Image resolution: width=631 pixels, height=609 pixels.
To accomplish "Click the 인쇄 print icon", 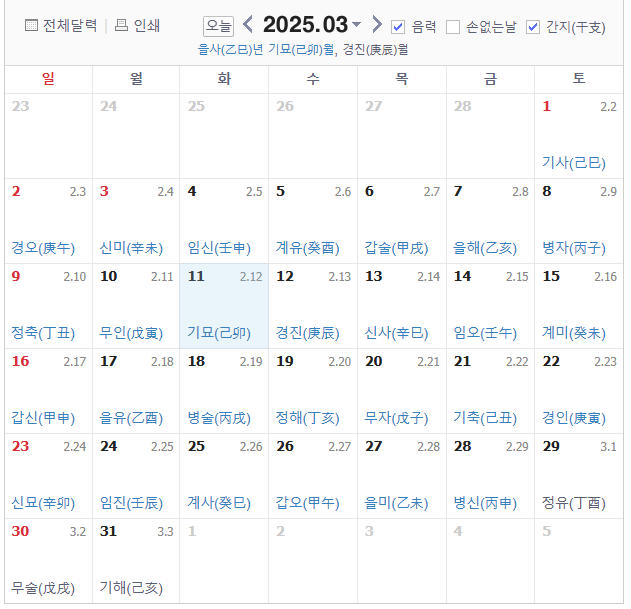I will click(121, 25).
